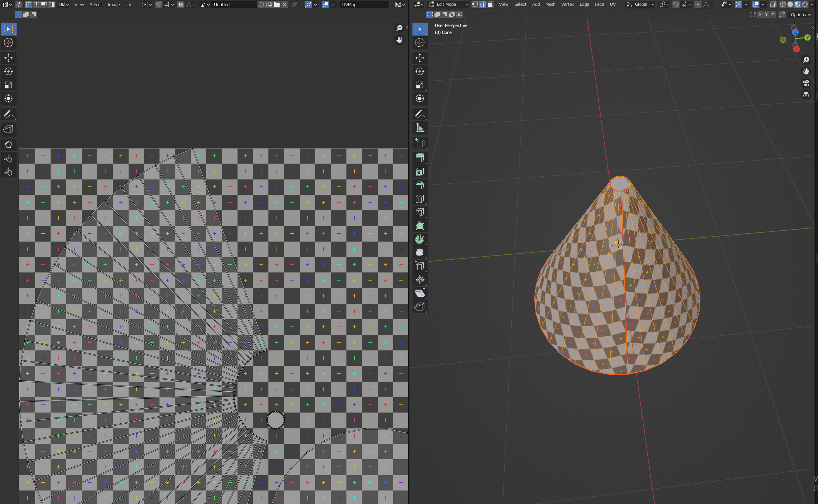Select the Inset Faces tool
Screen dimensions: 818x504
(419, 172)
